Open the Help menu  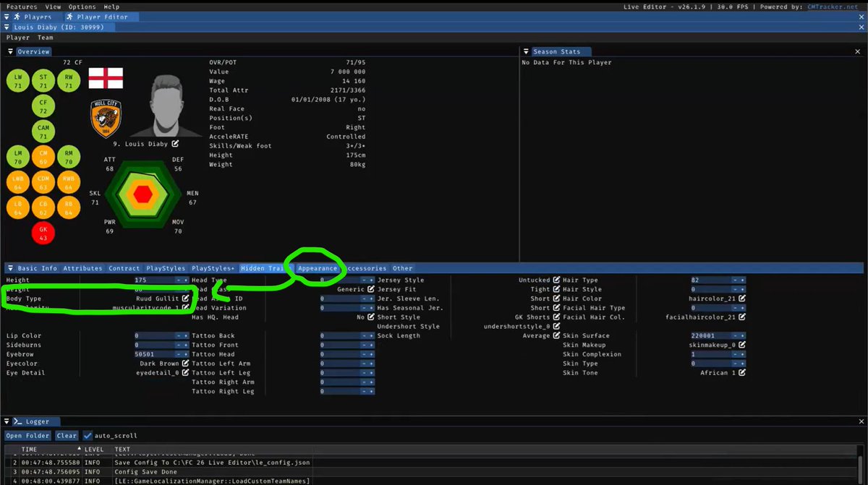111,7
